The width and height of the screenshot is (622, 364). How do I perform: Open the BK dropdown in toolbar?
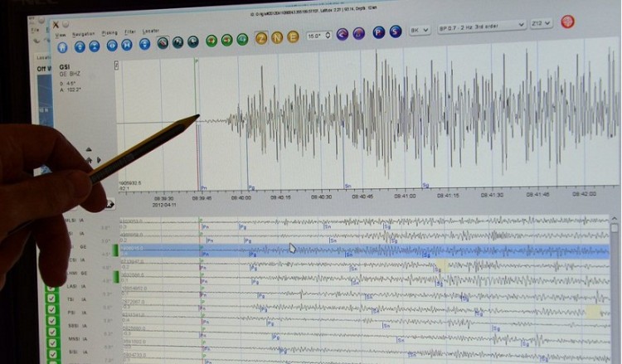[x=420, y=30]
